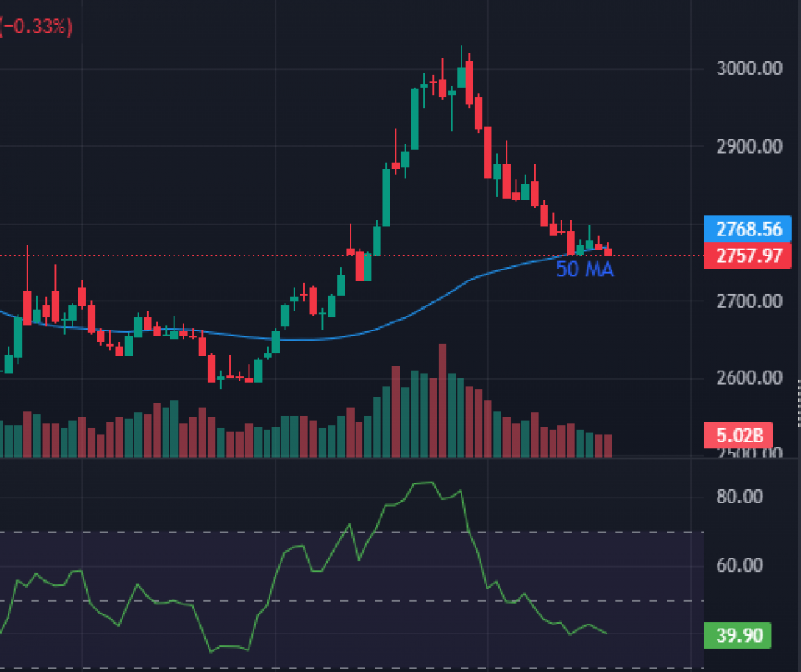Screen dimensions: 801x672
Task: Click the blue 2768.56 moving average price label
Action: pyautogui.click(x=748, y=230)
